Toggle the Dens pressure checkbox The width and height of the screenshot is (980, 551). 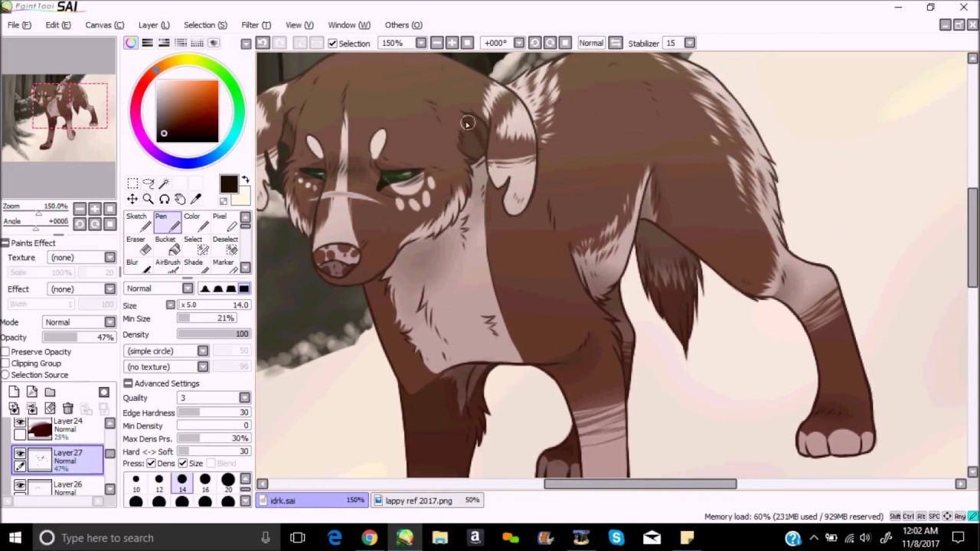pos(151,464)
